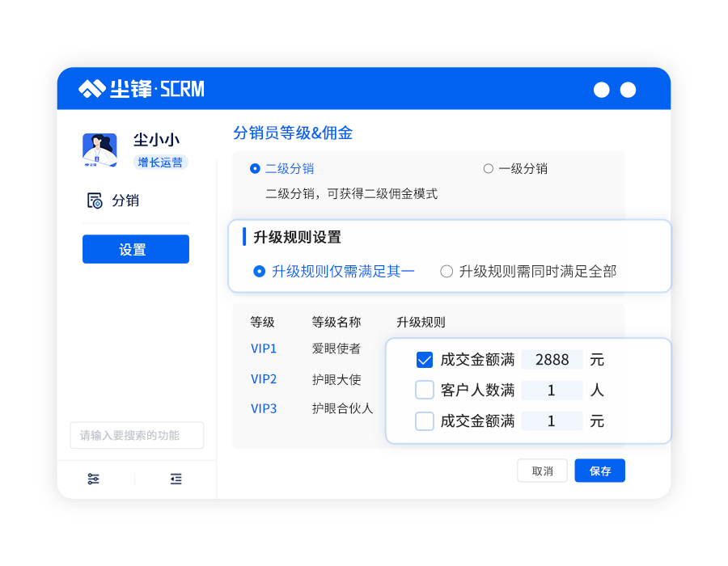Click the last 成交金额满 1 元 field

pyautogui.click(x=552, y=421)
